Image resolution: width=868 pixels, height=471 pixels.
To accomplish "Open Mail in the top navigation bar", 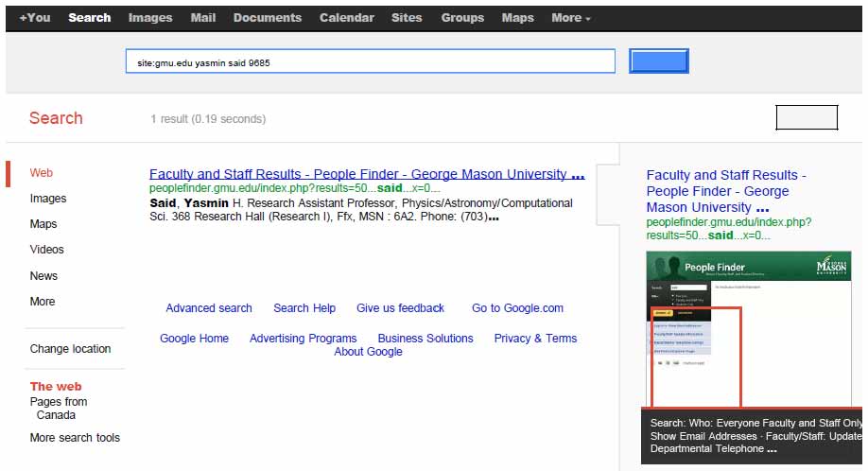I will 202,18.
